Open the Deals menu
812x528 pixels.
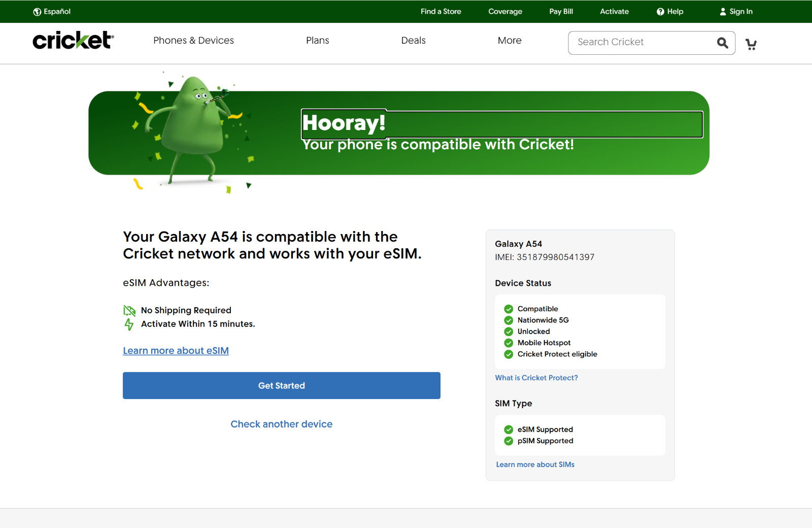[414, 41]
